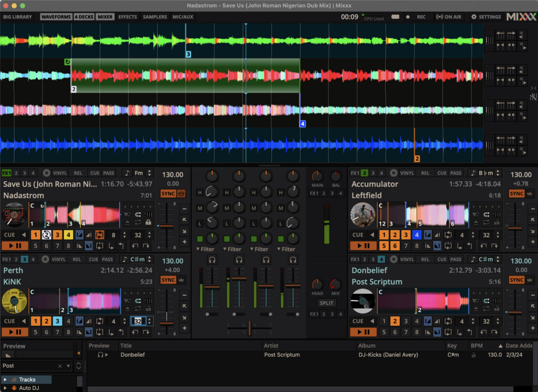
Task: Click the musical note key icon on Save Us deck
Action: pyautogui.click(x=127, y=173)
